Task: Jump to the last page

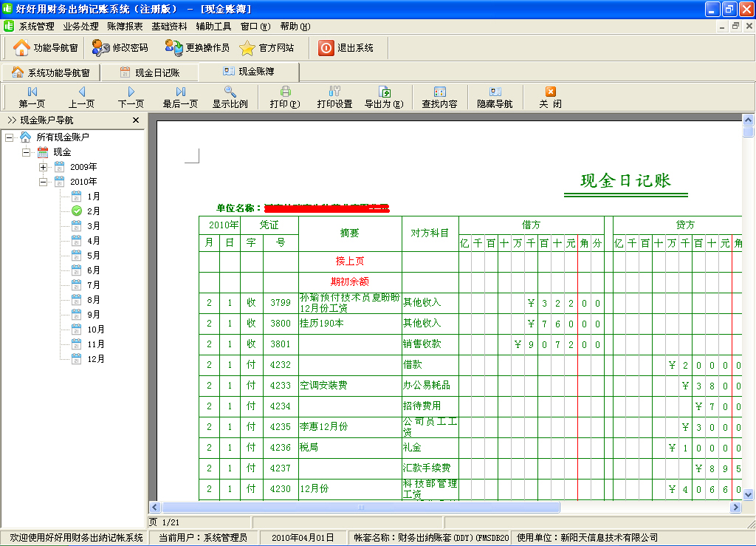Action: pos(180,97)
